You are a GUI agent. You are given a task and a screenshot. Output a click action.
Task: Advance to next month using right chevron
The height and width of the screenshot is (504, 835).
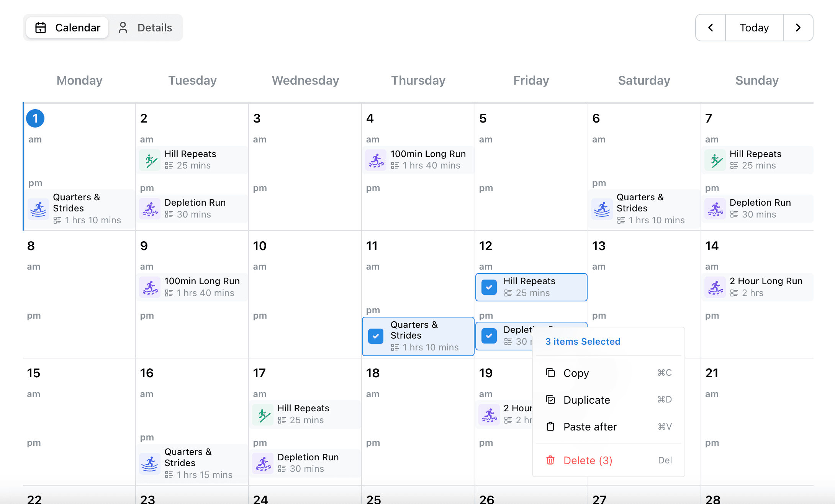pos(798,27)
